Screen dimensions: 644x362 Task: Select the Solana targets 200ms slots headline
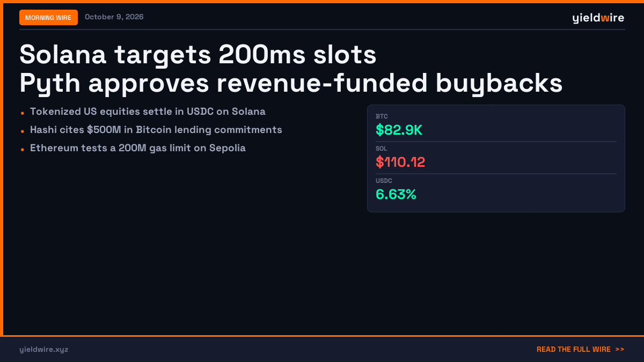(198, 55)
